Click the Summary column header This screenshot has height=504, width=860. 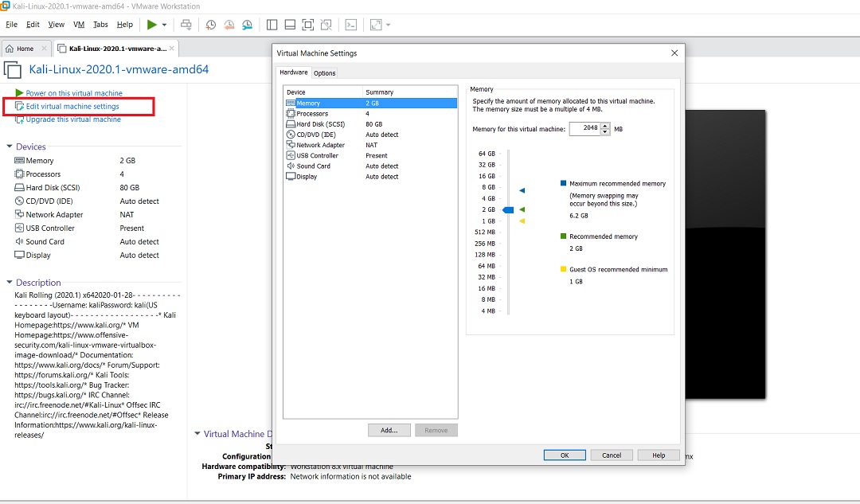pyautogui.click(x=410, y=92)
